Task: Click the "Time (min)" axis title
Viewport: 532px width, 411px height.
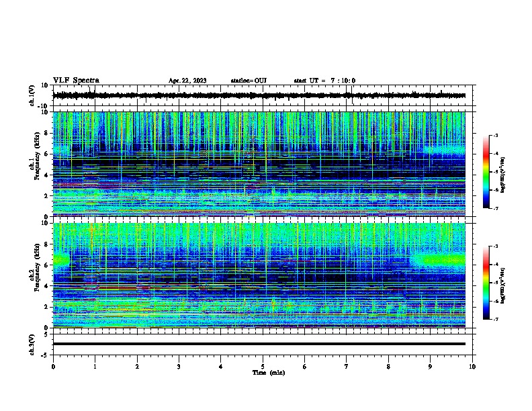Action: 269,373
